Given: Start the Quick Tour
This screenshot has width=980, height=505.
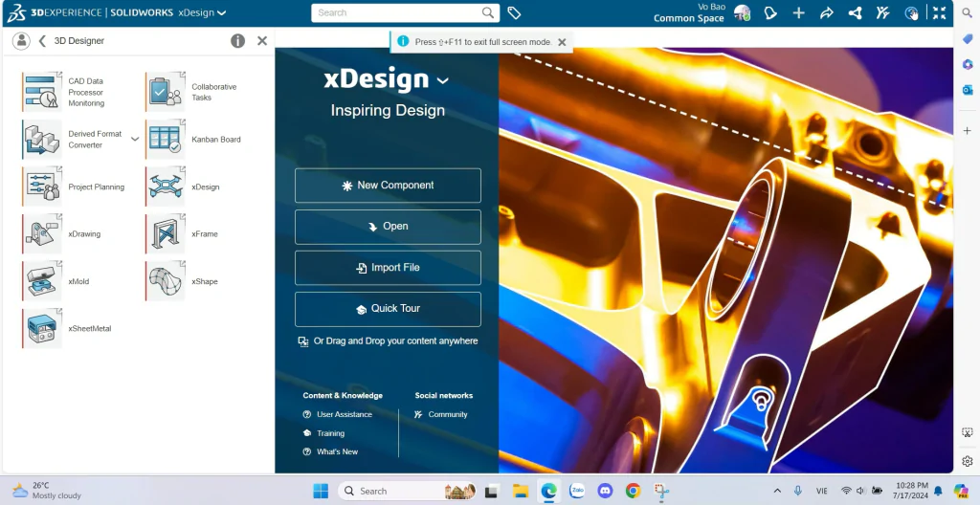Looking at the screenshot, I should (389, 309).
